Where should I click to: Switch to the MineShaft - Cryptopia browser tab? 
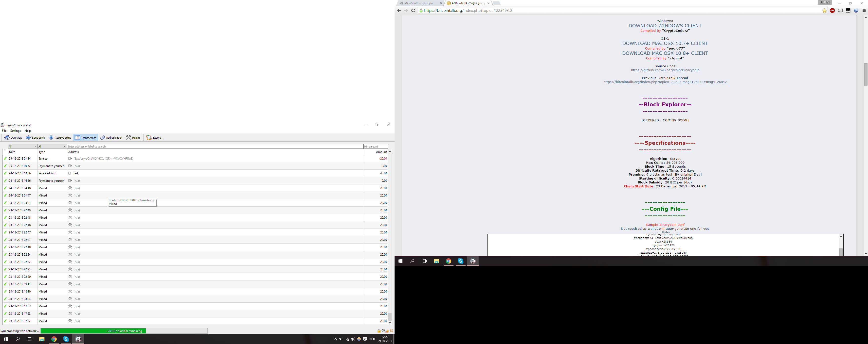420,3
